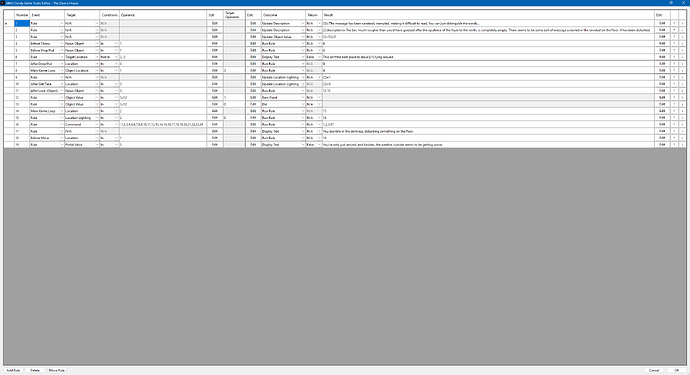Edit target operands for rule 8

click(253, 70)
